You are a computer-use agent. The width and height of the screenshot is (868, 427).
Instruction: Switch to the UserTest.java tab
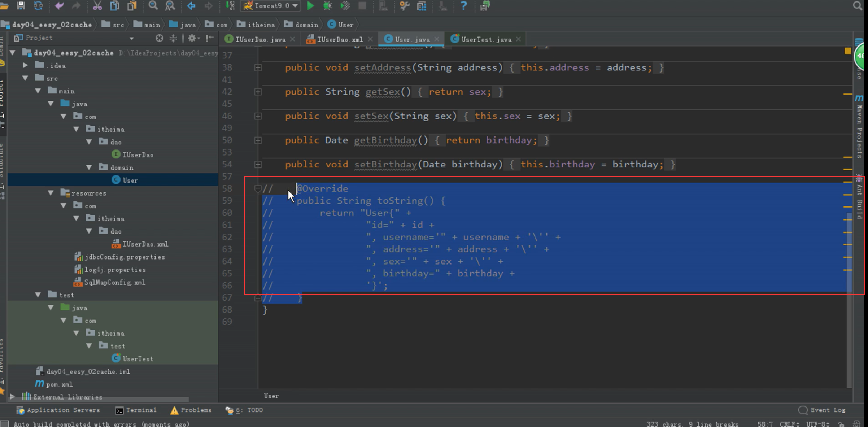tap(486, 39)
